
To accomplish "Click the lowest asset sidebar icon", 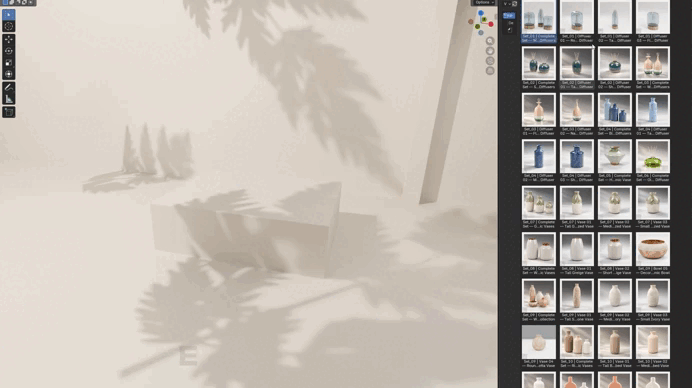I will pyautogui.click(x=510, y=30).
